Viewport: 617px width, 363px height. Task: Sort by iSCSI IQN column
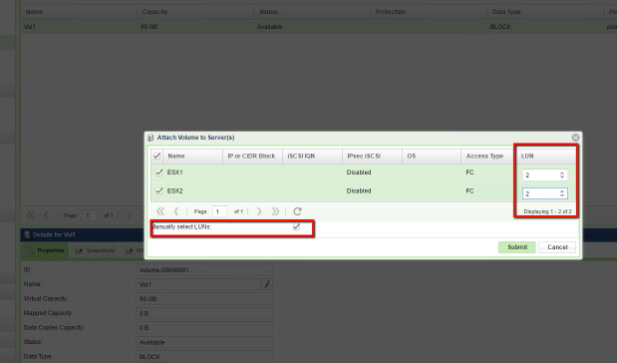(x=312, y=156)
